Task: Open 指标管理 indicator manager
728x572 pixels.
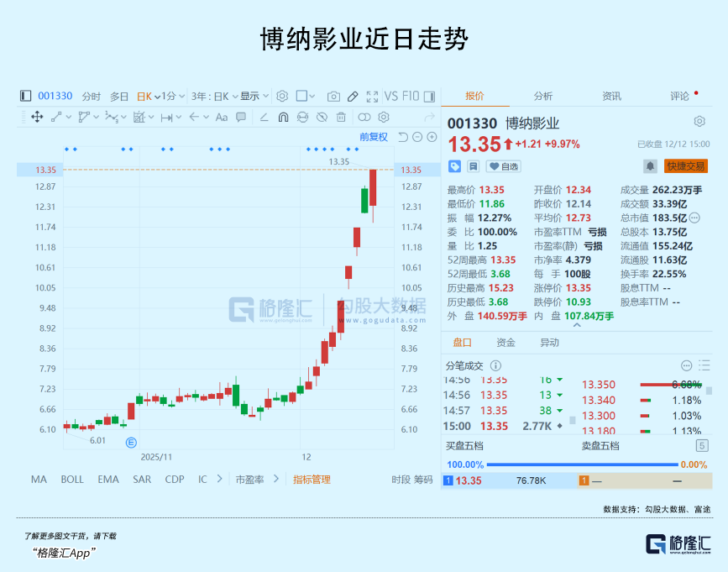Action: (312, 480)
